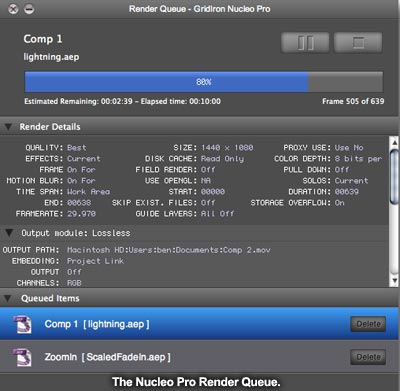Click the EFFECTS value Current
The width and height of the screenshot is (400, 391).
84,159
